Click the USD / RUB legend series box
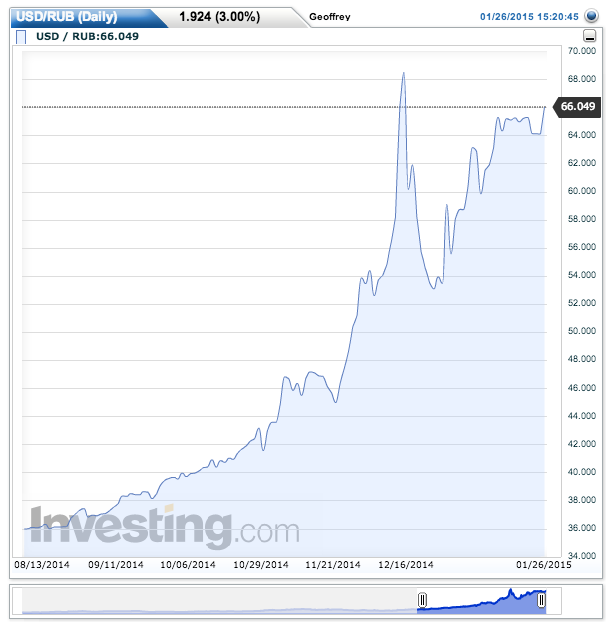The width and height of the screenshot is (613, 627). 22,37
